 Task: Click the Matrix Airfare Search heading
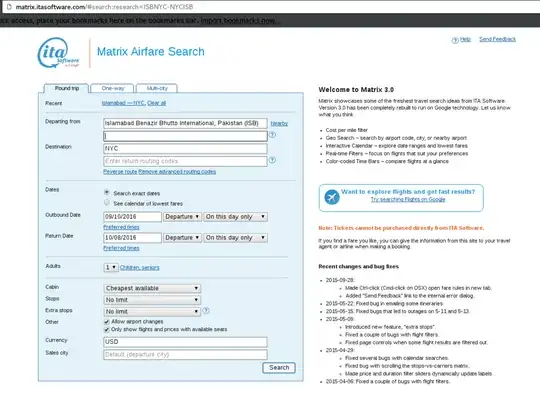click(150, 52)
